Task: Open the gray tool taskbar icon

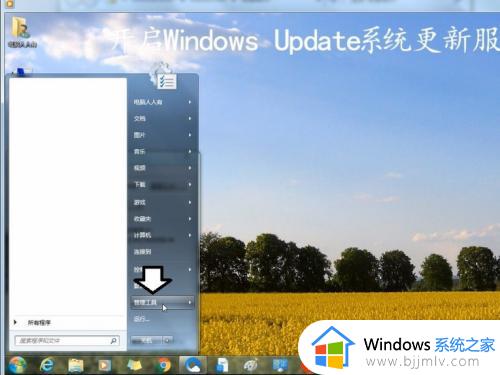Action: [x=250, y=365]
